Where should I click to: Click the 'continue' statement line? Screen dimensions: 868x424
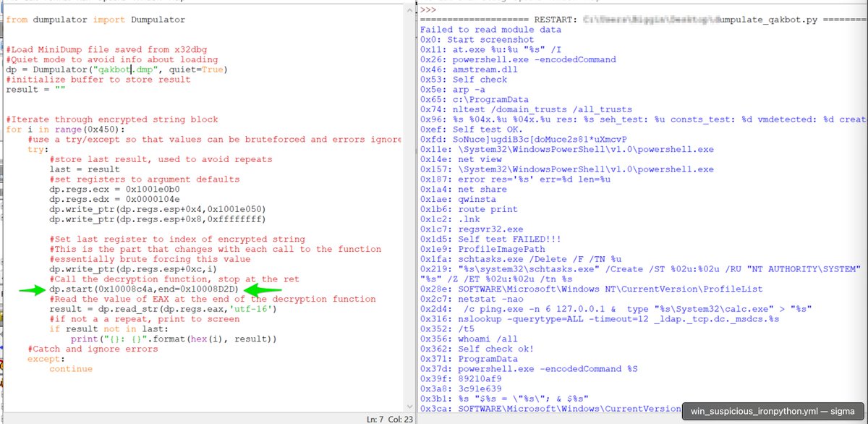(x=71, y=369)
